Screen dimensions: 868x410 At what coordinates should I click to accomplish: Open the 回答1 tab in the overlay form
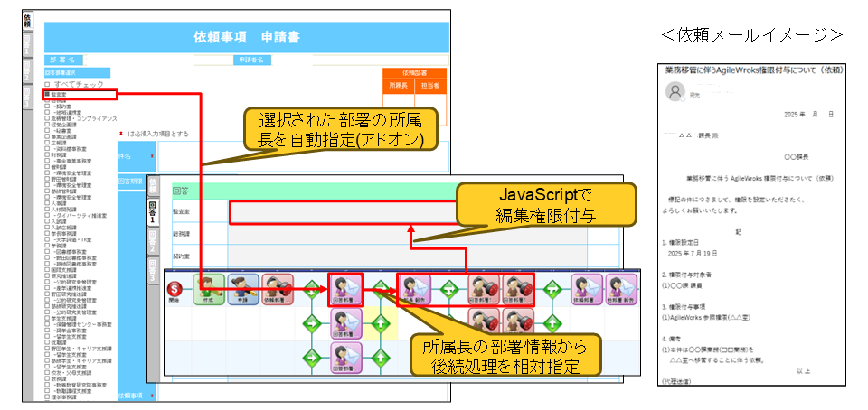click(152, 213)
